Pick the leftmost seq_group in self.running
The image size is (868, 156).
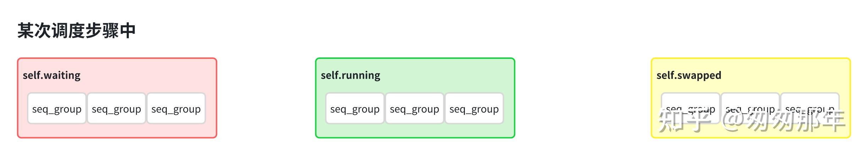355,109
